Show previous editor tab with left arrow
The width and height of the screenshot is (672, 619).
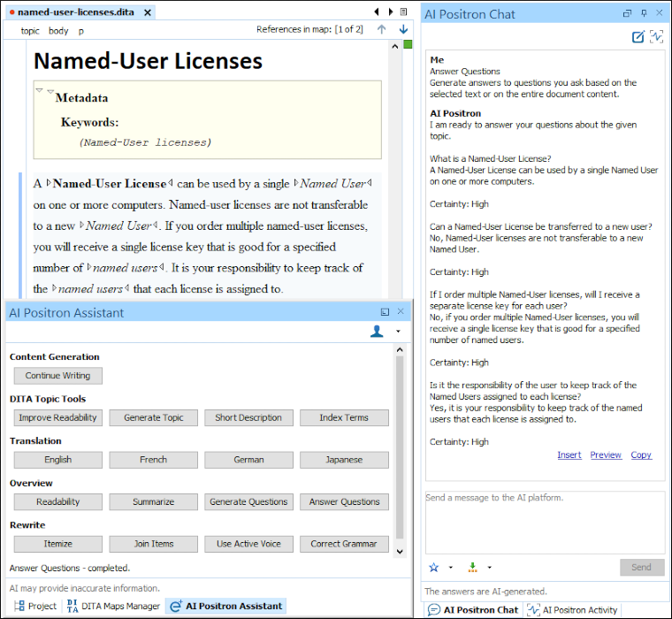click(x=377, y=11)
